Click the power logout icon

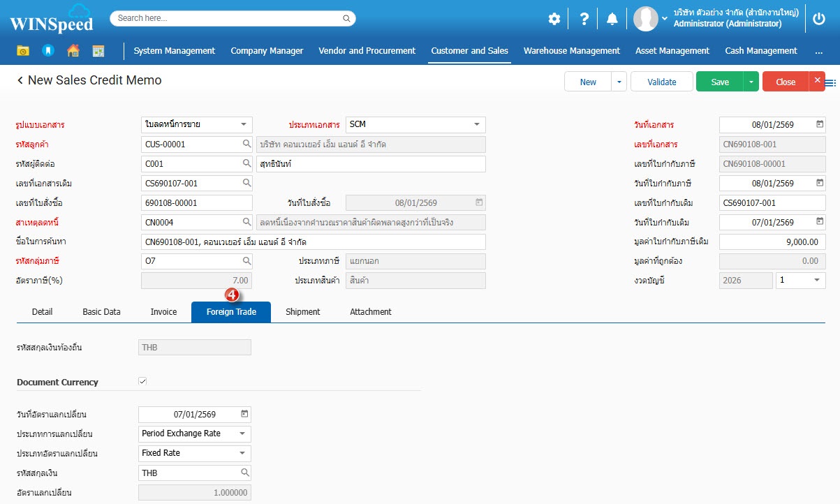pyautogui.click(x=819, y=19)
